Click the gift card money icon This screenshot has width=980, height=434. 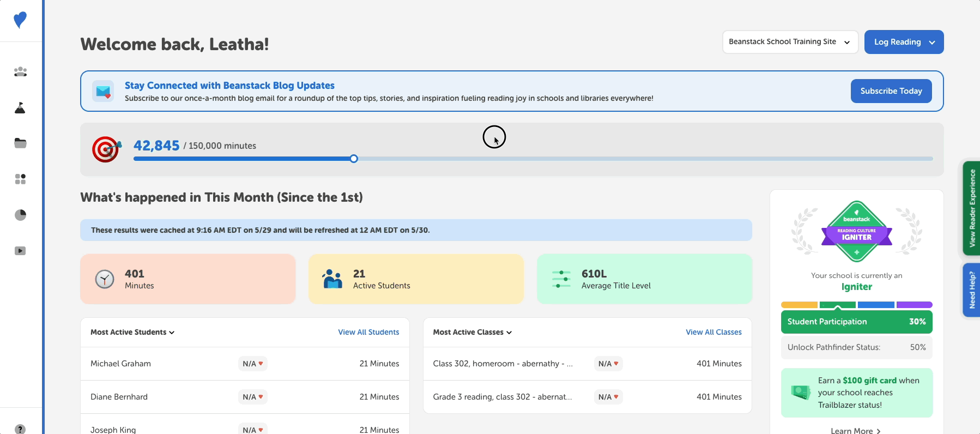coord(801,392)
